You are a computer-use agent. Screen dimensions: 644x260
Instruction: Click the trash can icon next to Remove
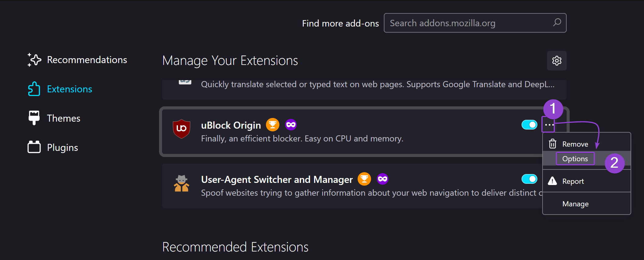pos(552,144)
